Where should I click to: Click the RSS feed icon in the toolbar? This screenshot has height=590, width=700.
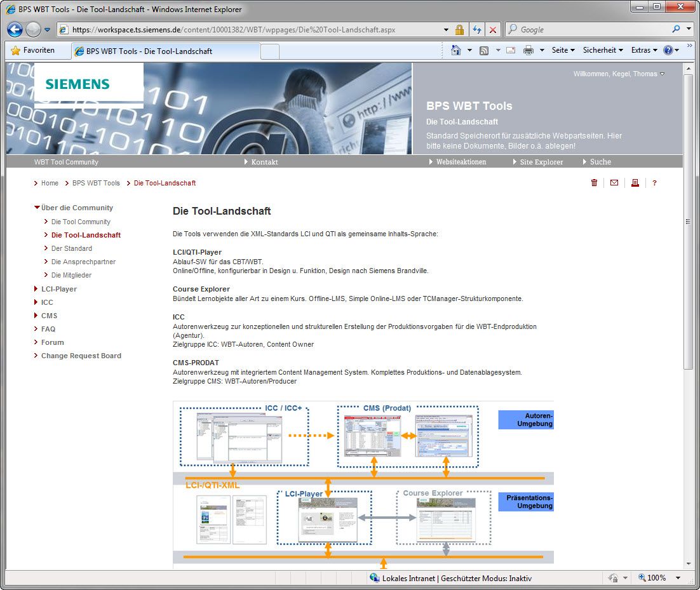point(484,50)
